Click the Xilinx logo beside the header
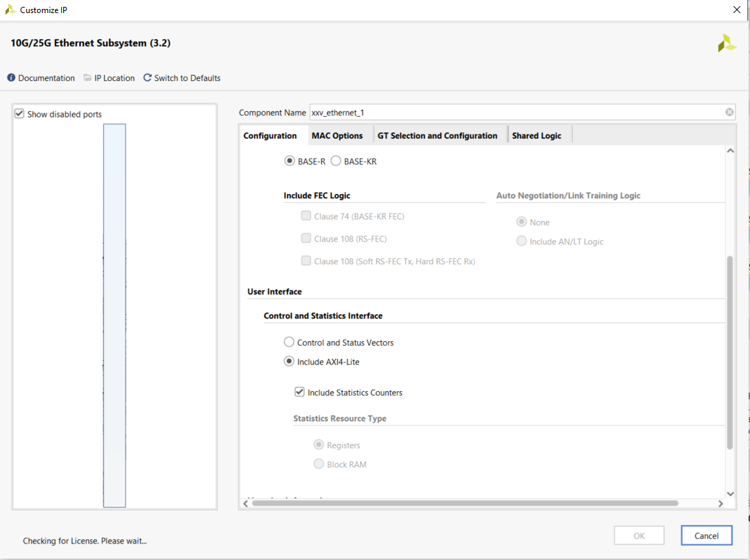750x560 pixels. pyautogui.click(x=727, y=43)
